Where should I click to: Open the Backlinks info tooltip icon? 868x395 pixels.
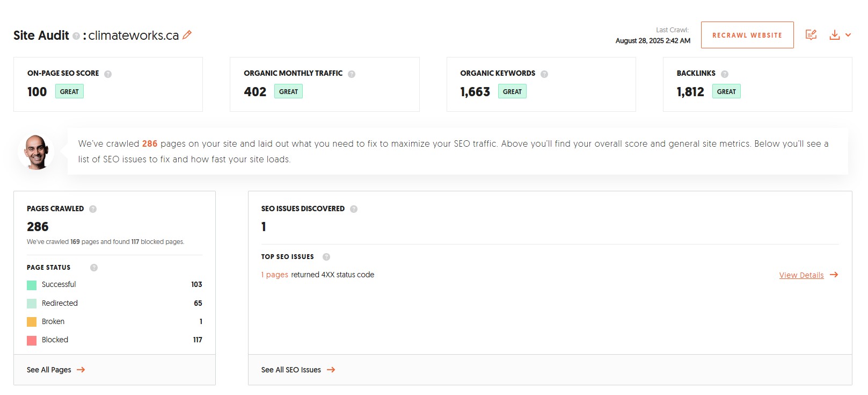tap(725, 74)
